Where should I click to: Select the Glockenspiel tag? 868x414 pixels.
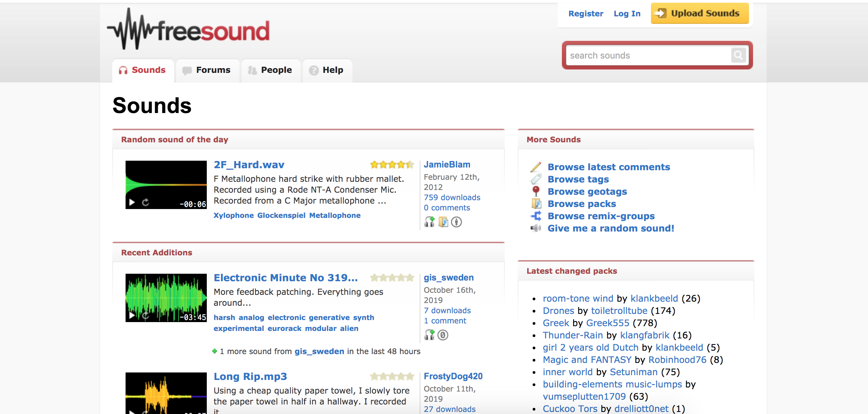[x=281, y=216]
